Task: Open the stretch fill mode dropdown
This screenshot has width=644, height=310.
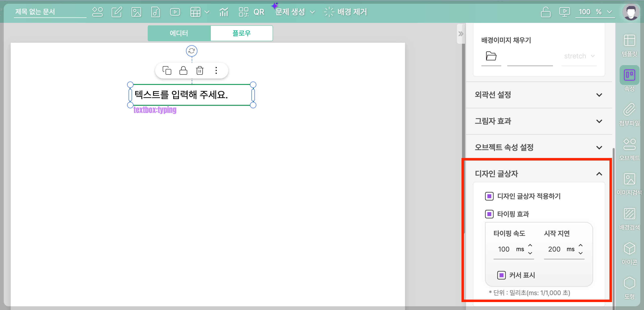Action: pyautogui.click(x=579, y=56)
